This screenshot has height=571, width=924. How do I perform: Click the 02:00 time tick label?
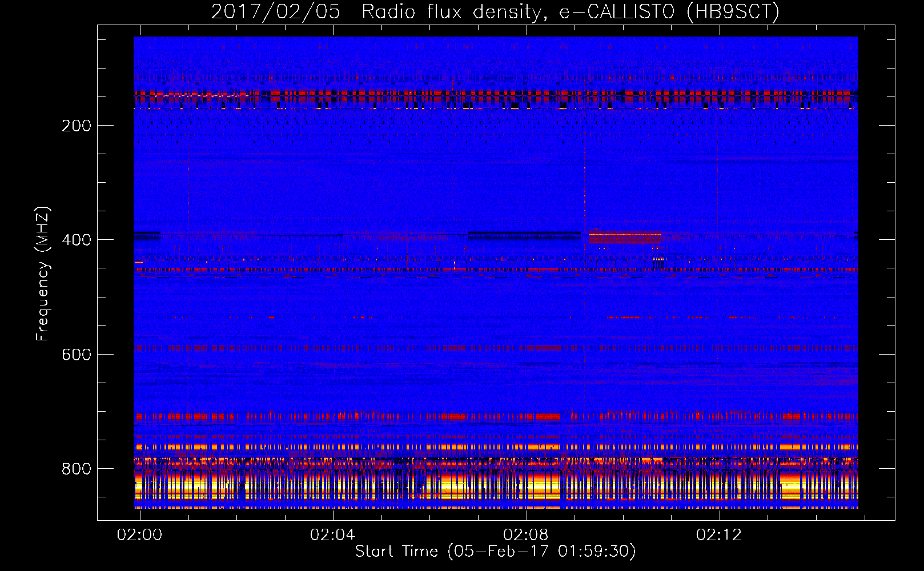tap(139, 534)
